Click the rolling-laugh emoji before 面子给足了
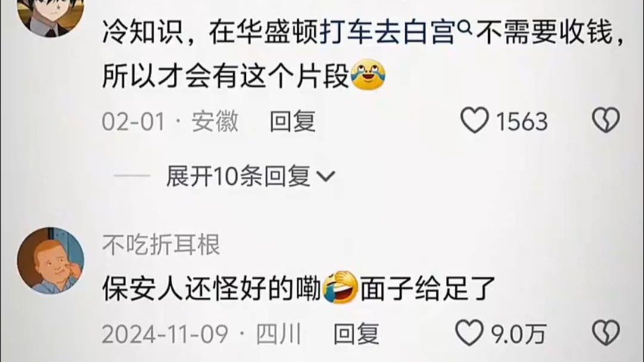644x362 pixels. 340,288
